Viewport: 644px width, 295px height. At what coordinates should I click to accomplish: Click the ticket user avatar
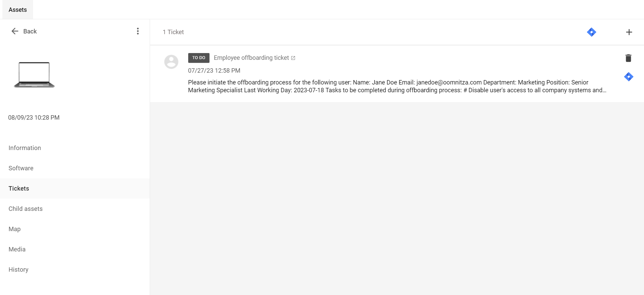pyautogui.click(x=171, y=62)
